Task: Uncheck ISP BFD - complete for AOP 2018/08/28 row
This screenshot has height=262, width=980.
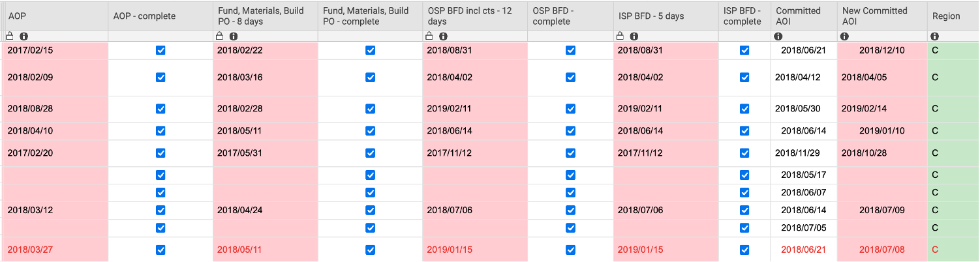Action: 744,109
